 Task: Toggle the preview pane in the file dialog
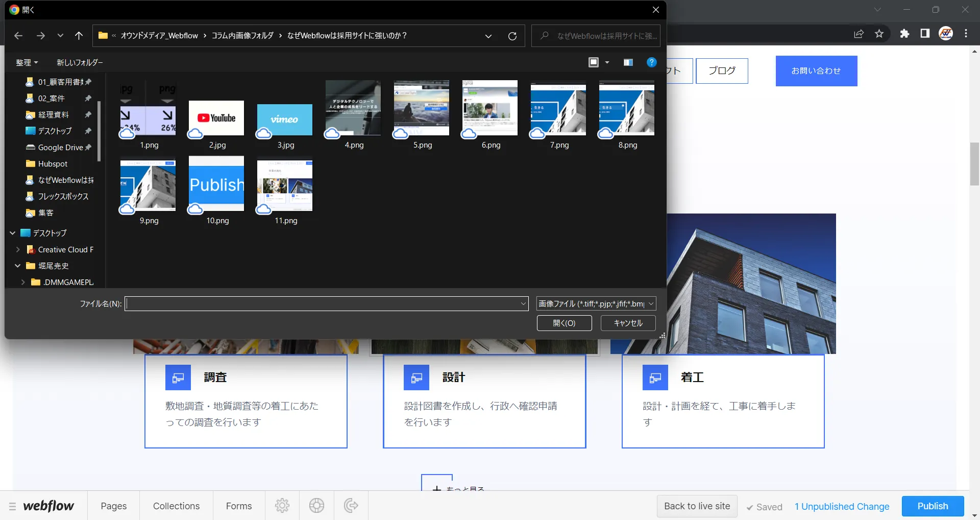coord(627,62)
